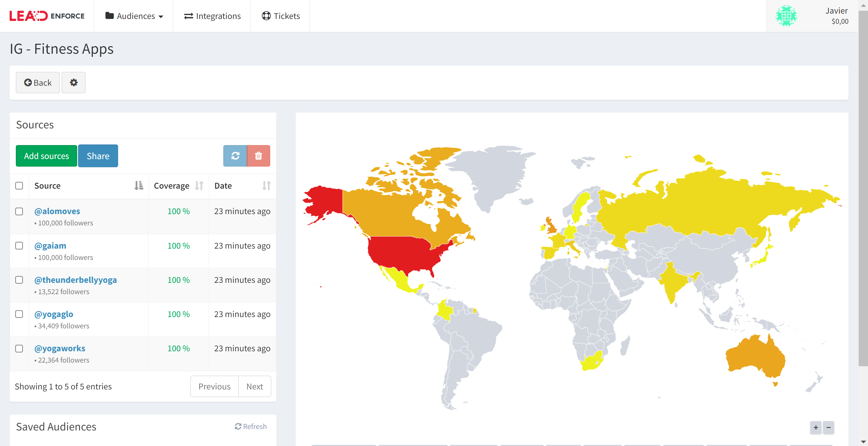Sort the Coverage column
The image size is (868, 446).
[x=199, y=186]
